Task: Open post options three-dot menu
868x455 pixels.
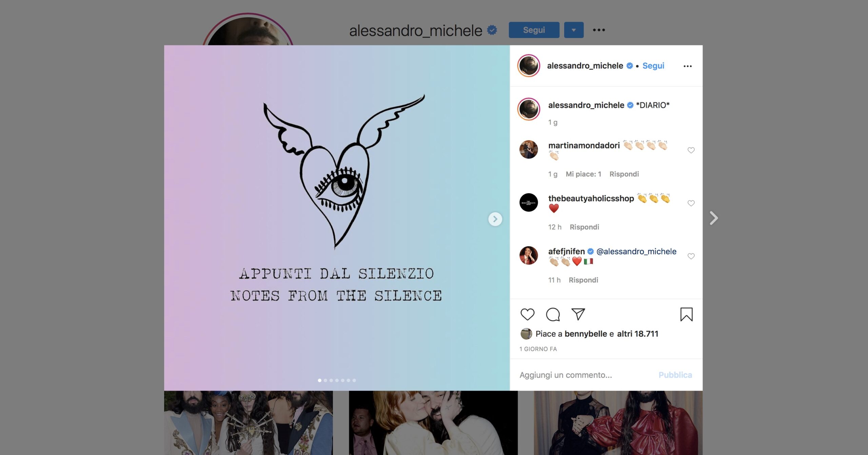Action: pyautogui.click(x=688, y=66)
